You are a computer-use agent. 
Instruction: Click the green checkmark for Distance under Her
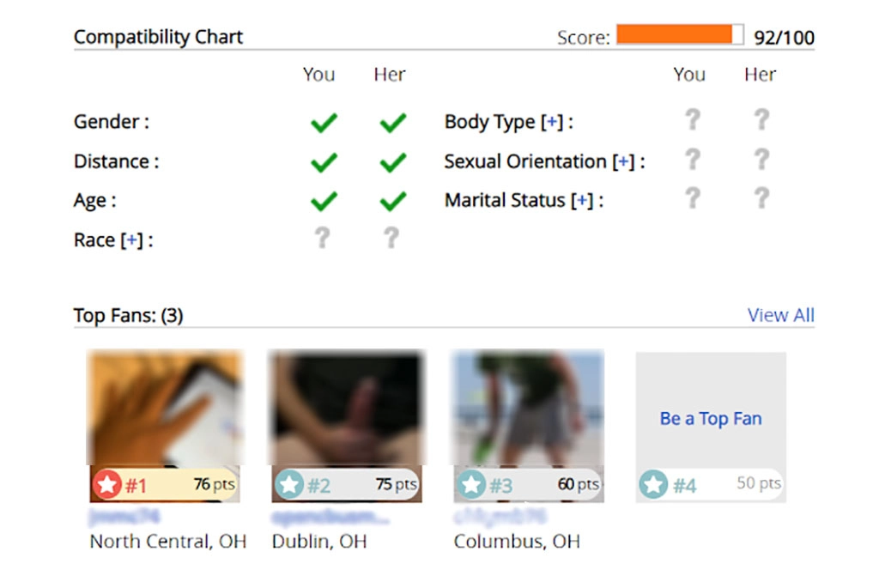coord(392,161)
